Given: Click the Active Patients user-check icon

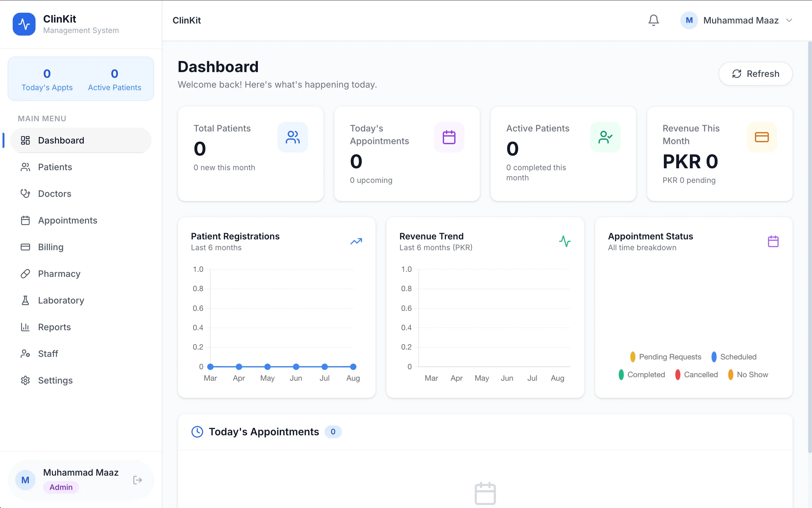Looking at the screenshot, I should 605,137.
